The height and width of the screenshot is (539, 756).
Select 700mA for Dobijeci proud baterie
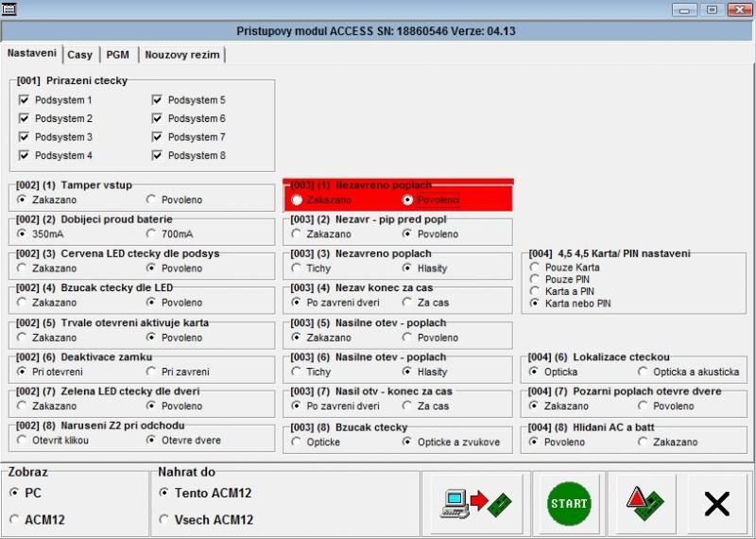[x=151, y=235]
